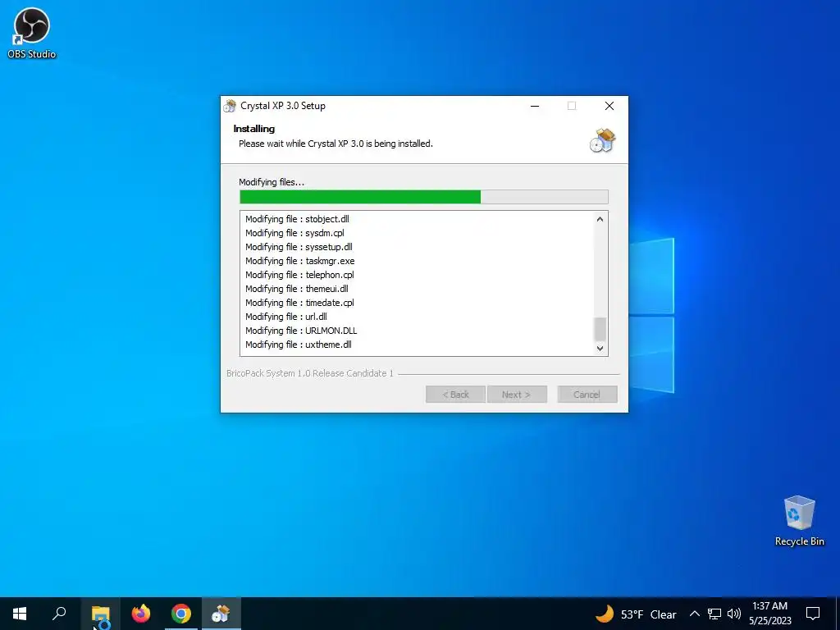Select log line 'Modifying file : telephon.cpl'
Viewport: 840px width, 630px height.
[299, 275]
